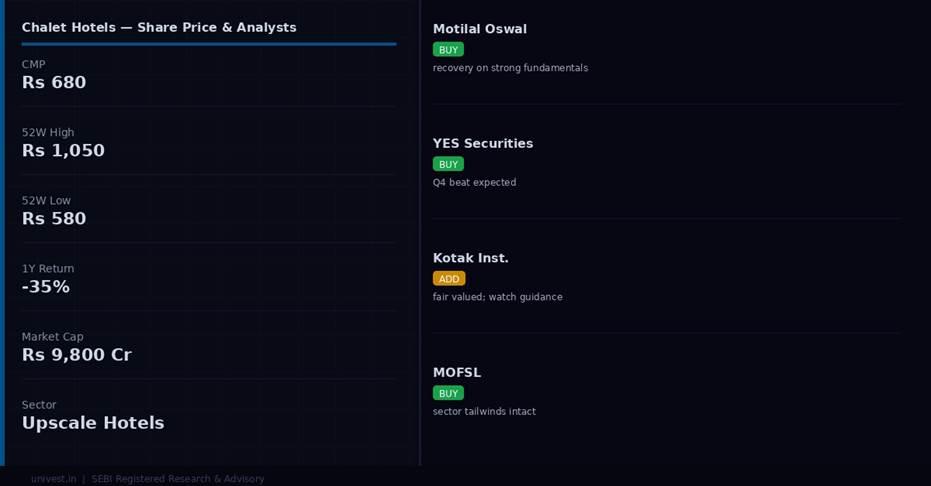Select the 52W High label
Screen dimensions: 931x486
(48, 132)
